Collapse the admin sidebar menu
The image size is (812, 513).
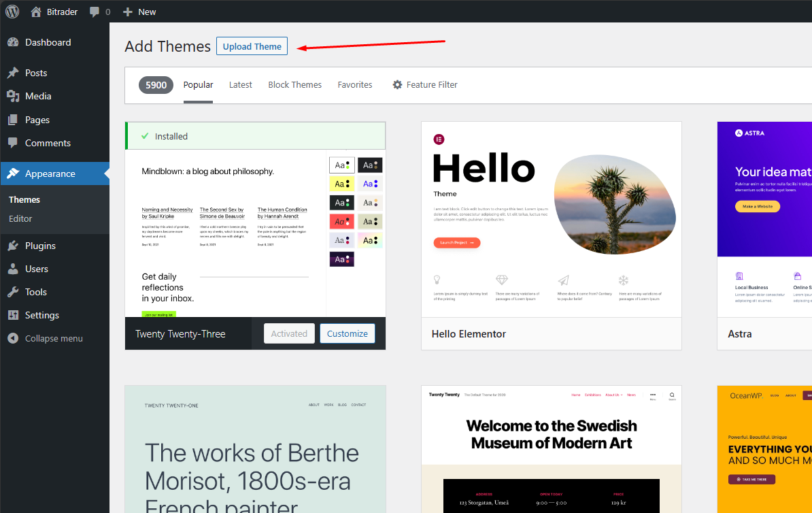click(53, 338)
